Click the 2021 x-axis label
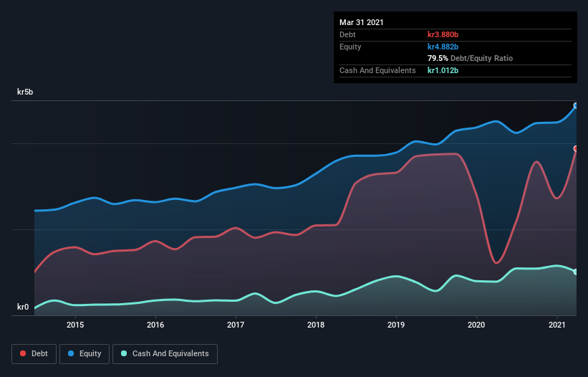Screen dimensions: 588x377 click(557, 325)
